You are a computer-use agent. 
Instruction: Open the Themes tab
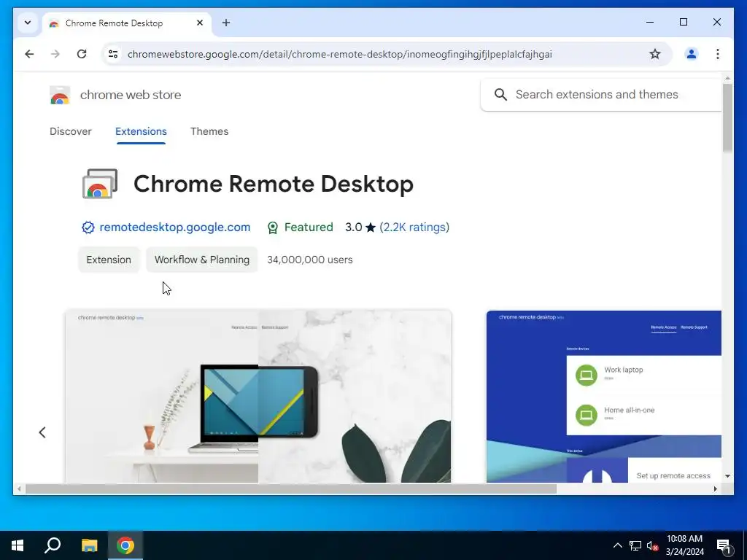(x=209, y=131)
